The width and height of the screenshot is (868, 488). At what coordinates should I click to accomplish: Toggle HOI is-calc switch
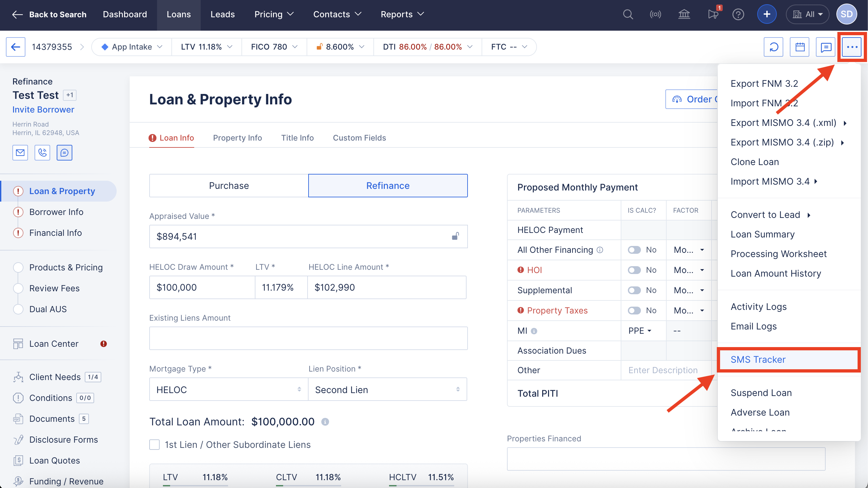[634, 270]
